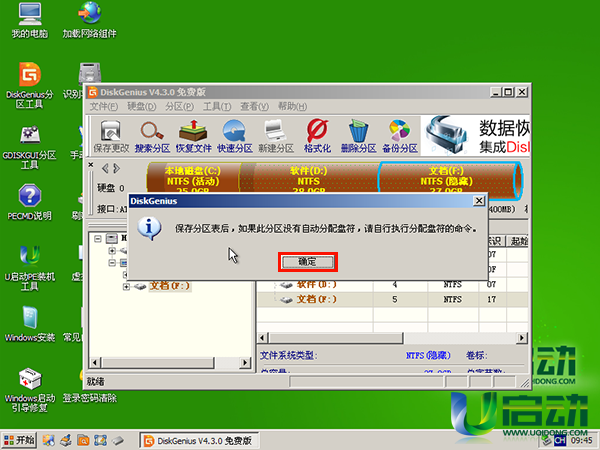Close the DiskGenius message dialog
This screenshot has width=600, height=450.
pos(479,201)
